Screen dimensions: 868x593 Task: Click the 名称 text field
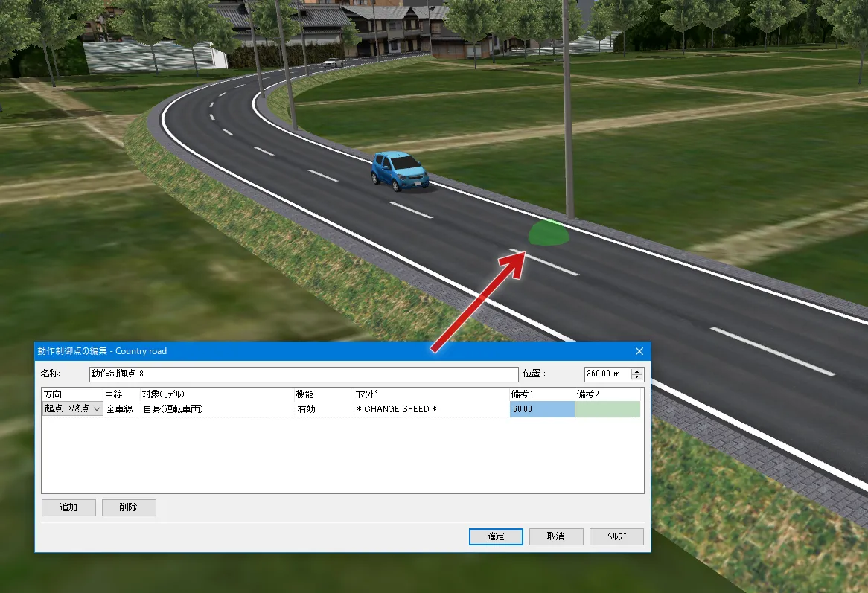[303, 374]
